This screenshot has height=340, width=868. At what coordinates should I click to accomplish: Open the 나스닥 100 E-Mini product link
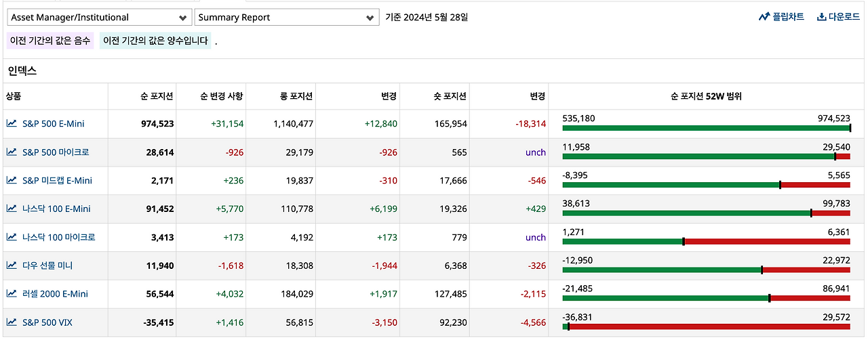point(56,209)
